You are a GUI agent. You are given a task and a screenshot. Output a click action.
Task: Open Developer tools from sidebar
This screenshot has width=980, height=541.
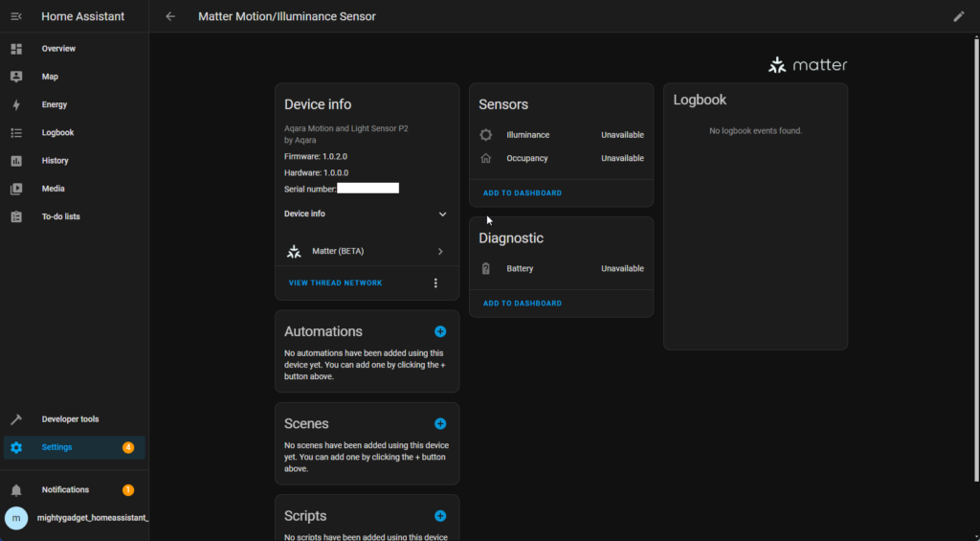click(x=70, y=419)
